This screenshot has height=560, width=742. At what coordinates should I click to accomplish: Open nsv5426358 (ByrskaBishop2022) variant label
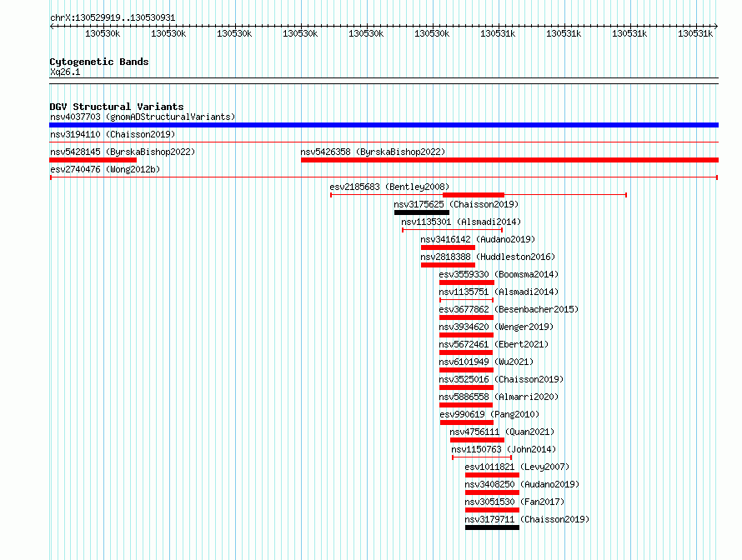(x=373, y=152)
